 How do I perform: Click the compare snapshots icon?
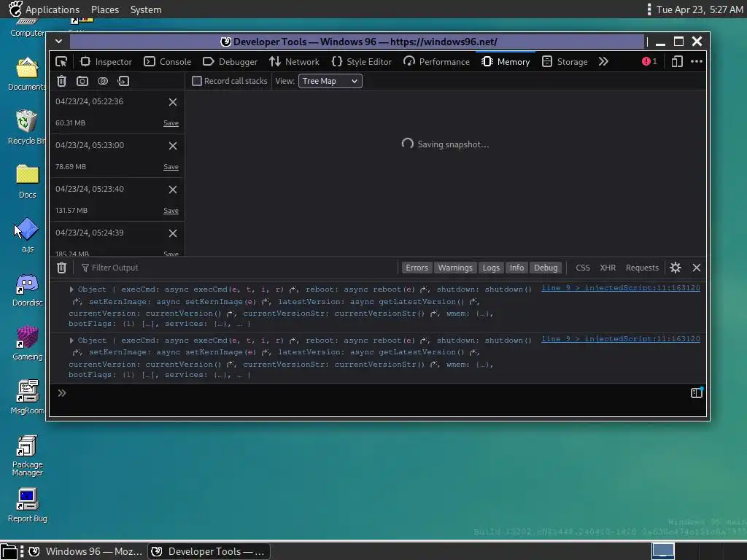103,81
